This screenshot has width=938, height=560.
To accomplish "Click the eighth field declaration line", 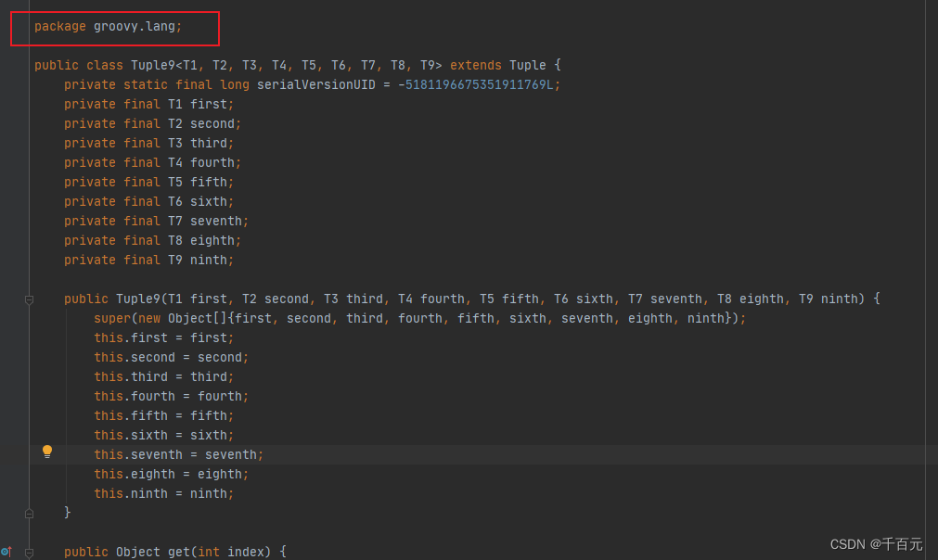I will click(x=151, y=240).
